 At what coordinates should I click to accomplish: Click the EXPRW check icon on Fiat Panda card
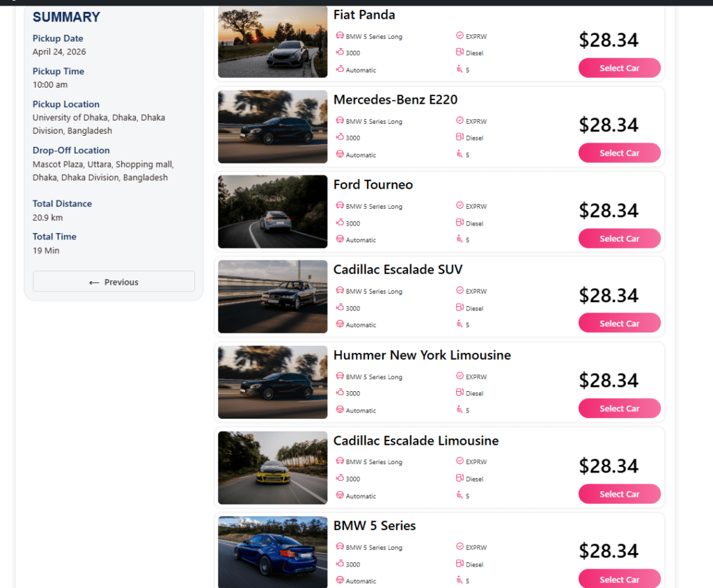[460, 35]
